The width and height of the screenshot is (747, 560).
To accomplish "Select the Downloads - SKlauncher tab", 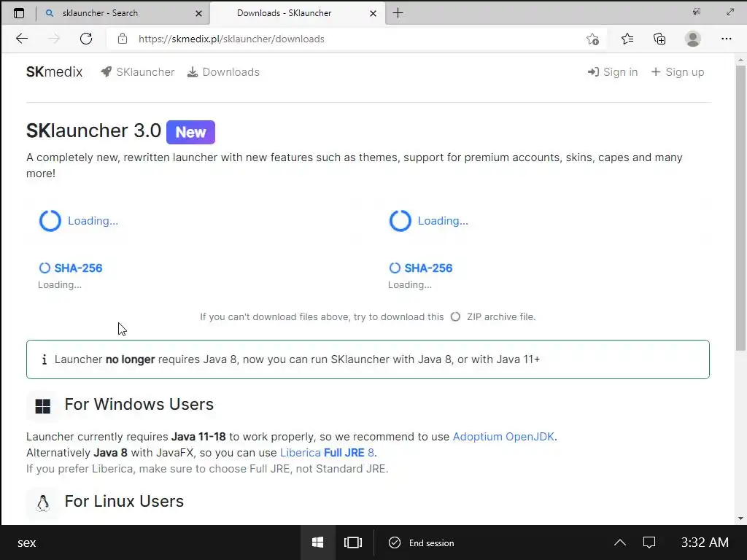I will click(284, 13).
